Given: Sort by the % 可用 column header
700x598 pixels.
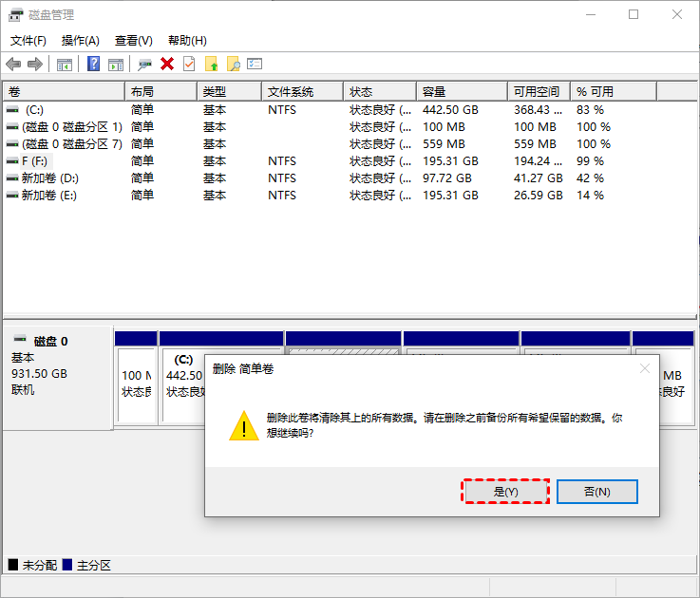Looking at the screenshot, I should tap(614, 91).
